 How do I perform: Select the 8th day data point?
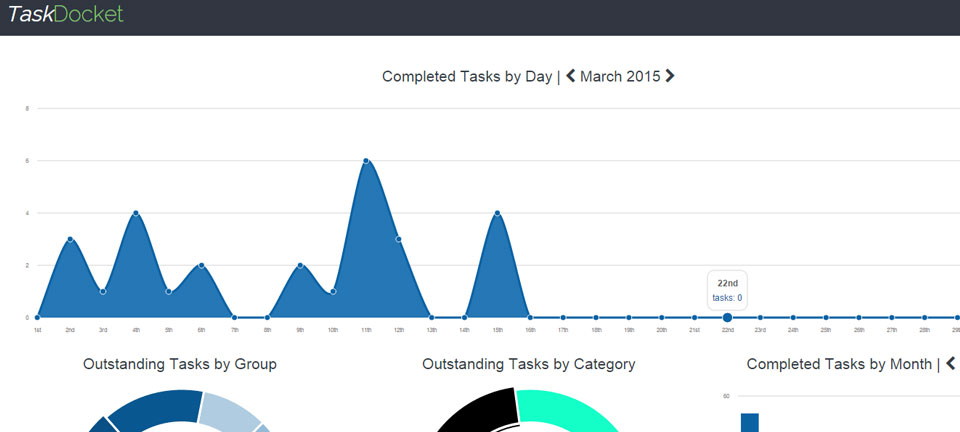coord(268,318)
